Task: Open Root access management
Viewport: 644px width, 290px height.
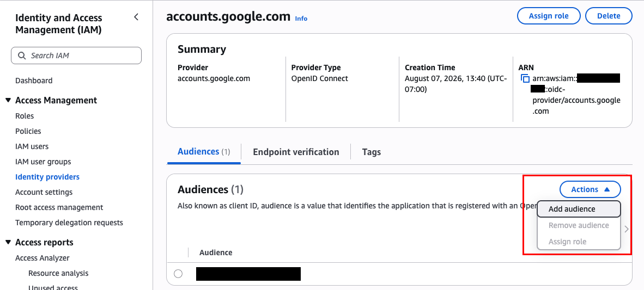Action: 59,207
